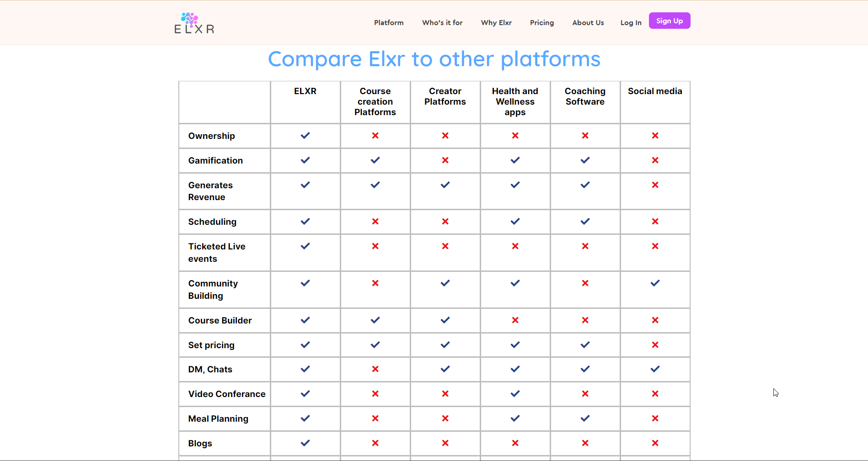
Task: Click the Health and Wellness cross in Ticketed Live events row
Action: coord(515,246)
